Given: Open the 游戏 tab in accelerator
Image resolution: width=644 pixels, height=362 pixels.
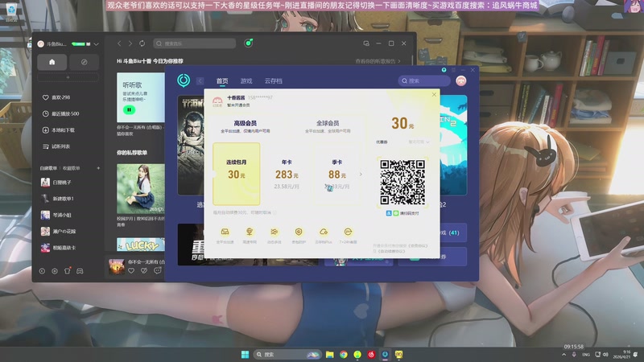Looking at the screenshot, I should coord(246,81).
